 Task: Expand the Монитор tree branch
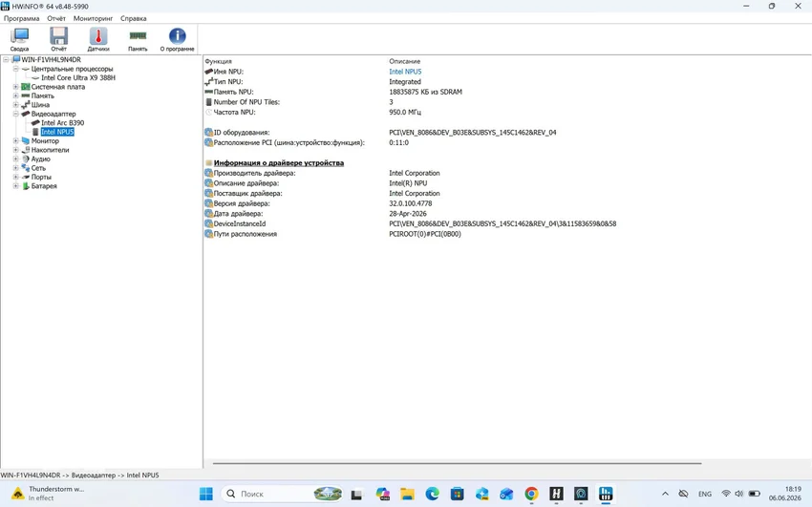point(15,140)
